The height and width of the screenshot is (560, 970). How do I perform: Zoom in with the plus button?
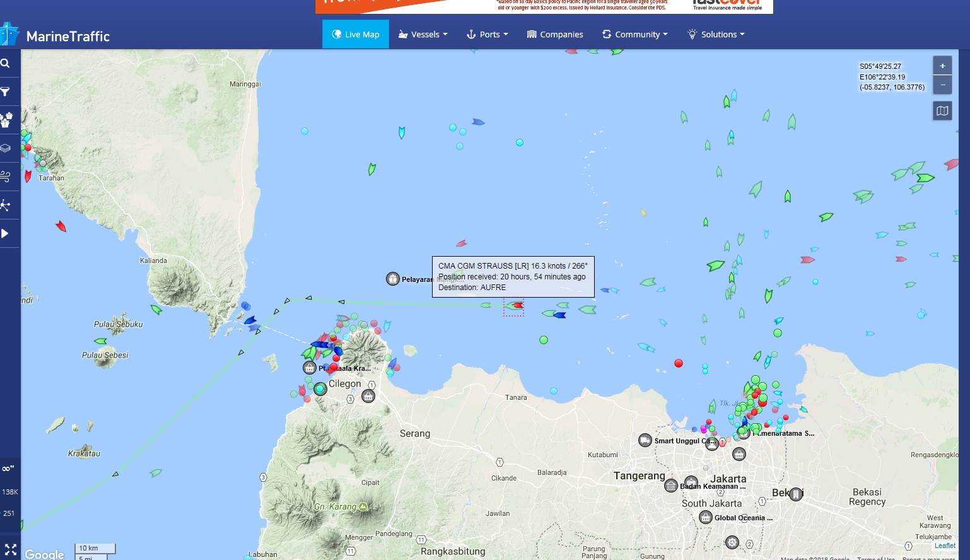942,66
